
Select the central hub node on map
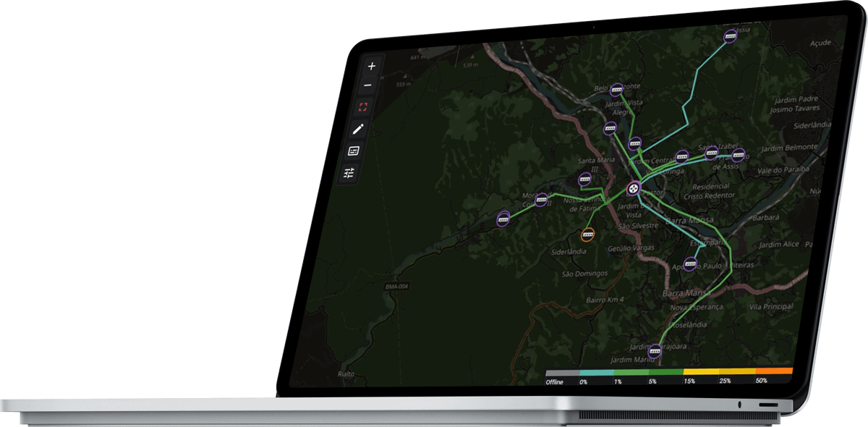coord(634,188)
